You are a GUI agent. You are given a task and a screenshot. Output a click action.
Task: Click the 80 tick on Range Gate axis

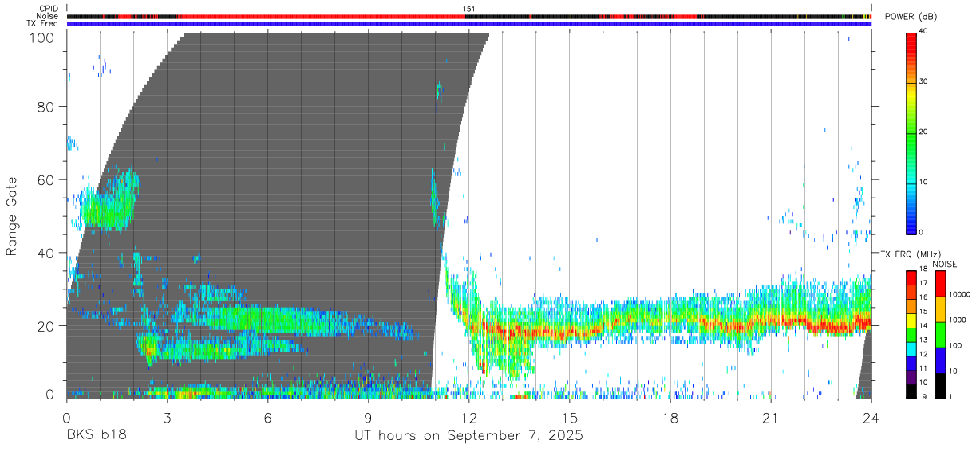45,107
